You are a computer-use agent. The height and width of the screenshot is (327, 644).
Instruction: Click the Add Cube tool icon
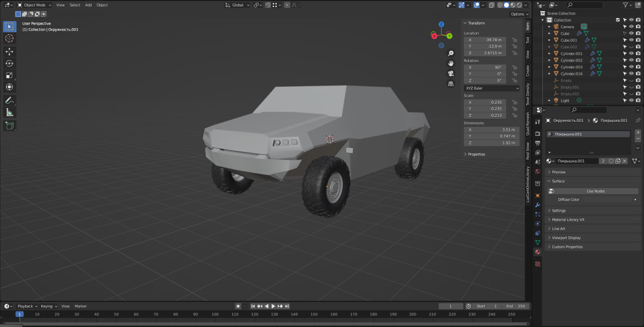(10, 125)
